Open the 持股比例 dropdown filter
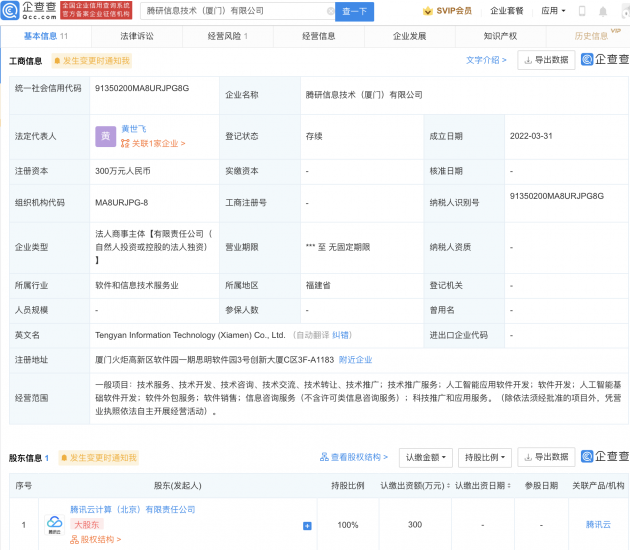The height and width of the screenshot is (550, 630). (485, 458)
